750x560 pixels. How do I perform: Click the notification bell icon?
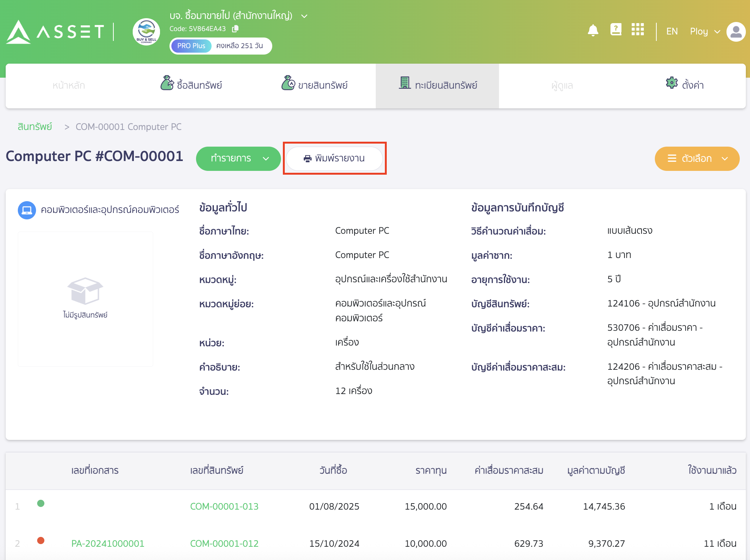pos(593,30)
